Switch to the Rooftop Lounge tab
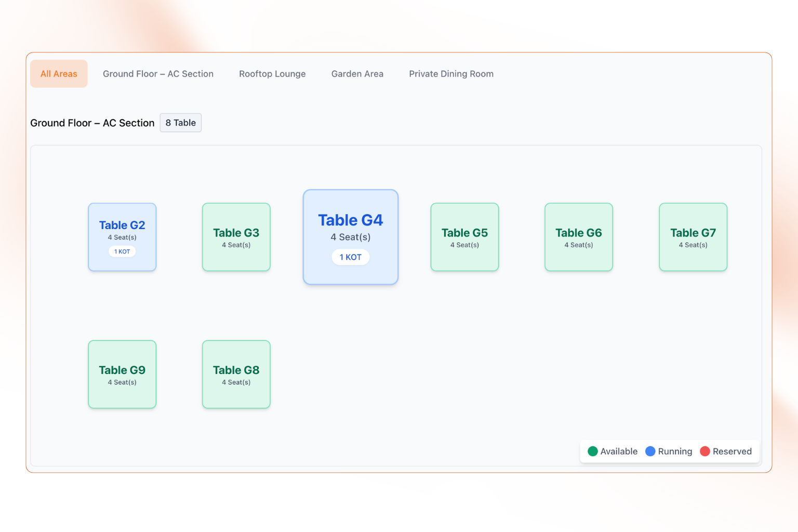 [x=272, y=73]
